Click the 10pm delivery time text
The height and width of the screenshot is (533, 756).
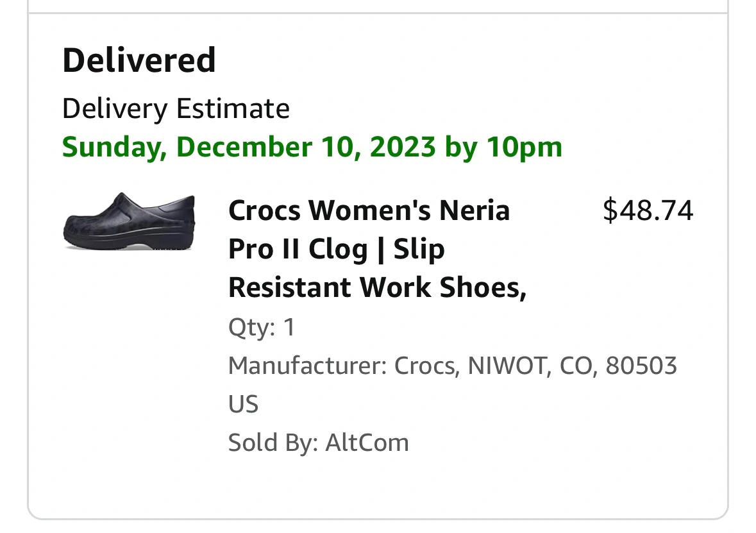pyautogui.click(x=524, y=147)
